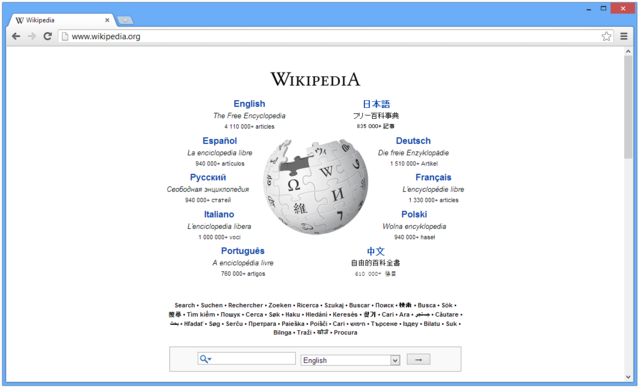The width and height of the screenshot is (640, 388).
Task: Go back using the browser back arrow
Action: (16, 36)
